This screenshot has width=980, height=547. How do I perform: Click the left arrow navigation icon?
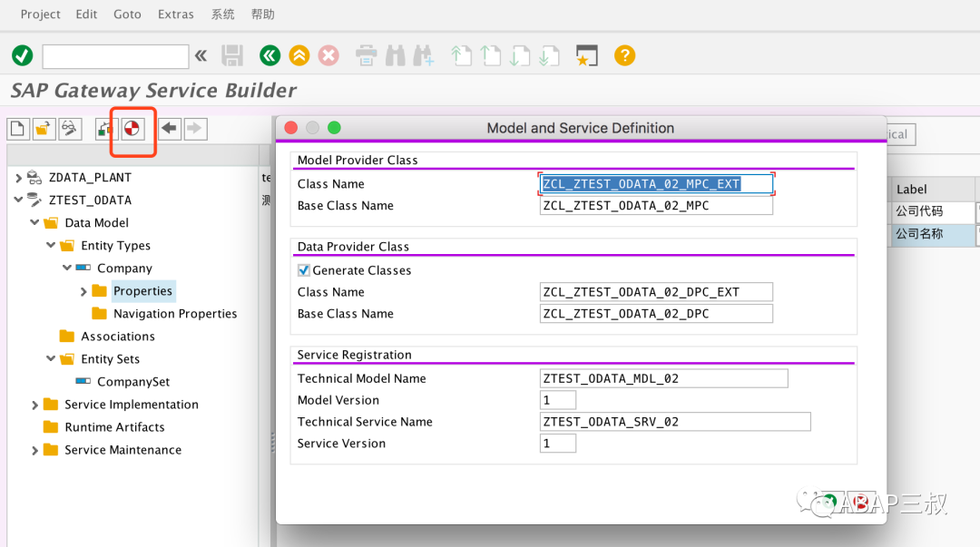point(170,129)
